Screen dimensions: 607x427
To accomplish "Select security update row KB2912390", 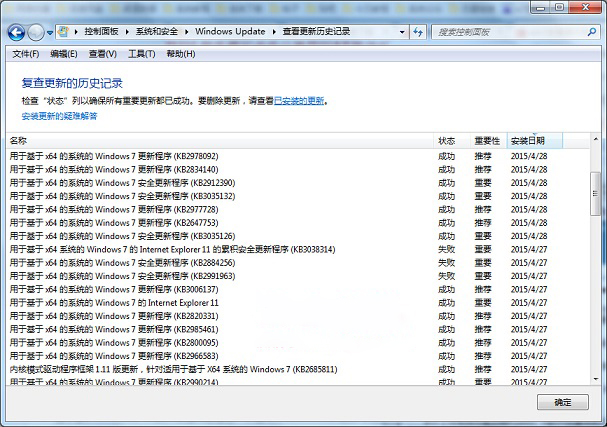I will coord(298,183).
